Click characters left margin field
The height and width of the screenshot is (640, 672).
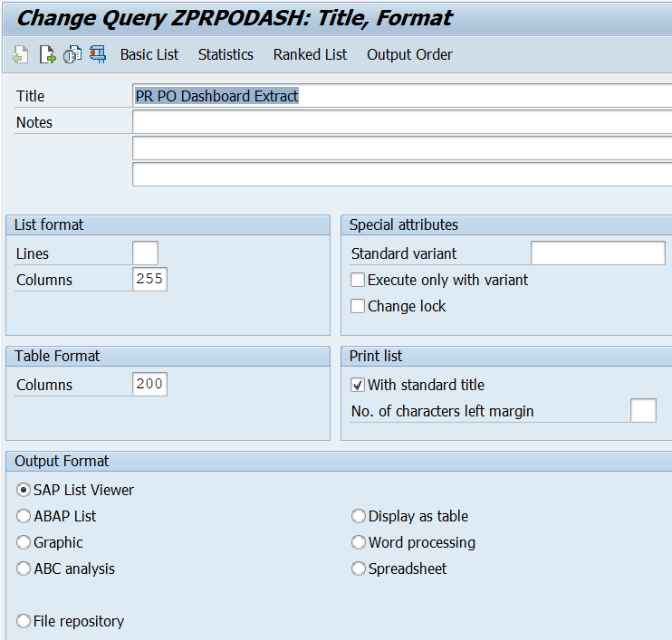click(x=643, y=410)
